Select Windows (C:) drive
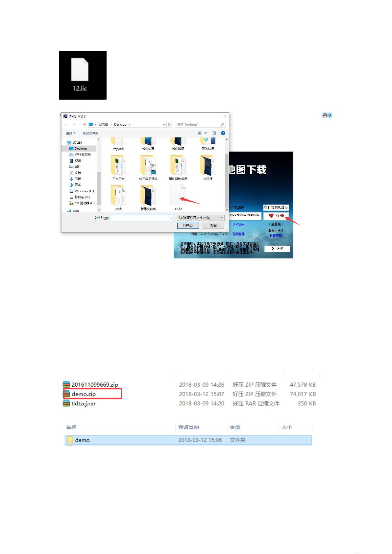The image size is (392, 554). [84, 191]
